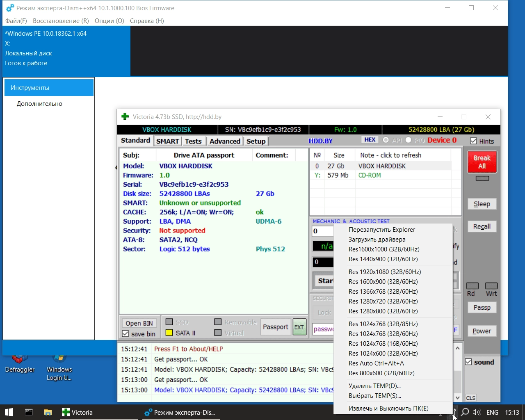The width and height of the screenshot is (525, 420).
Task: Select the API radio button
Action: pyautogui.click(x=386, y=140)
